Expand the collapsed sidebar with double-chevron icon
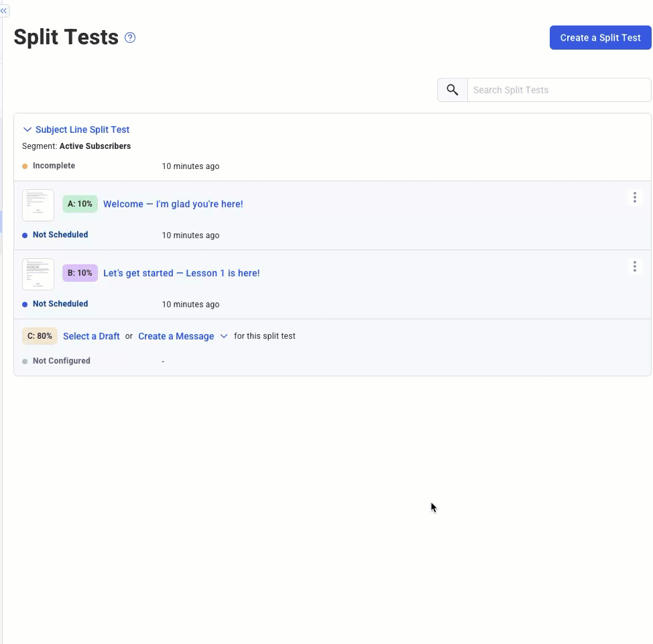Screen dimensions: 653x644 [4, 11]
